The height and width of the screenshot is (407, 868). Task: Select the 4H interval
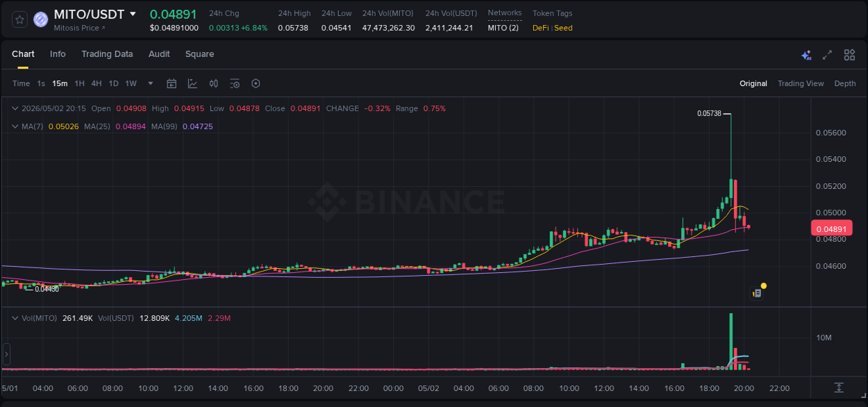[x=96, y=83]
